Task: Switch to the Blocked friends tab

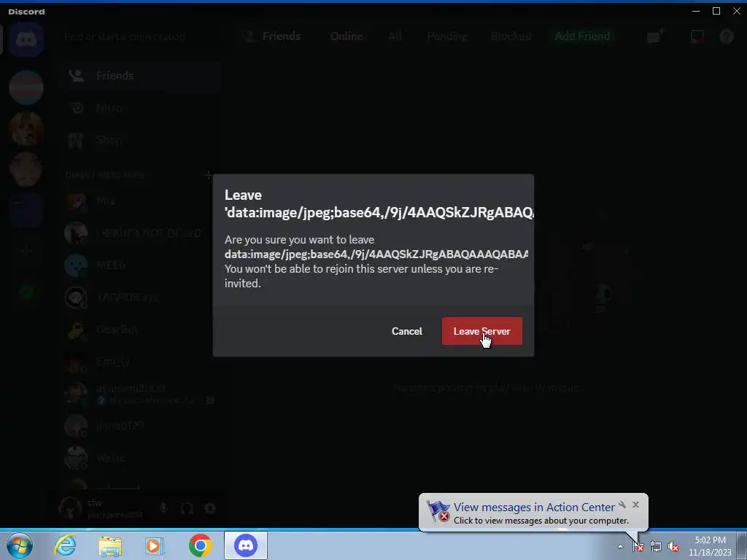Action: pos(511,36)
